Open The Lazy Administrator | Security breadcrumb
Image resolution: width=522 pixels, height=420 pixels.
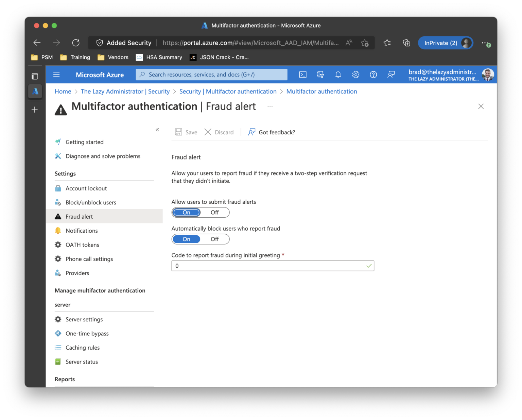coord(125,91)
